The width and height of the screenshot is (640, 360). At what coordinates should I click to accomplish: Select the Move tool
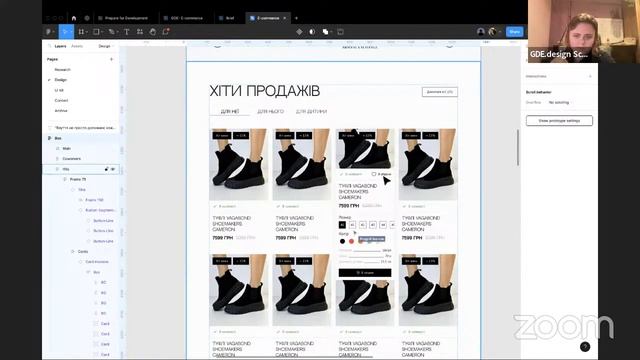click(x=64, y=31)
